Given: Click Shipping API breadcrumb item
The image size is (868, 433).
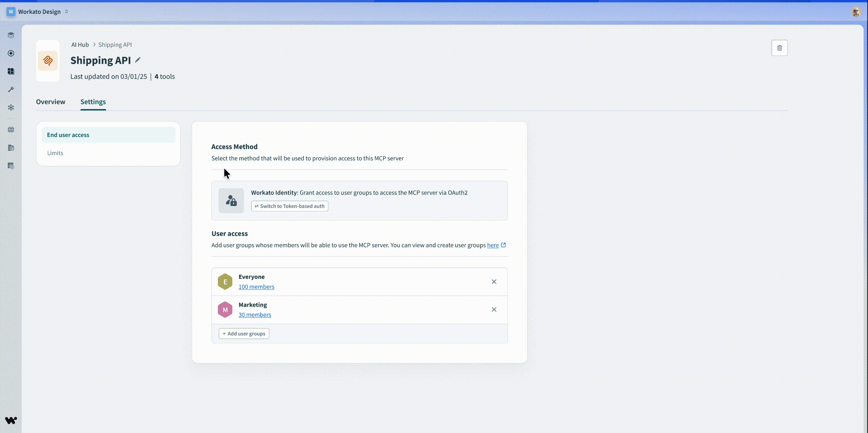Looking at the screenshot, I should 115,45.
